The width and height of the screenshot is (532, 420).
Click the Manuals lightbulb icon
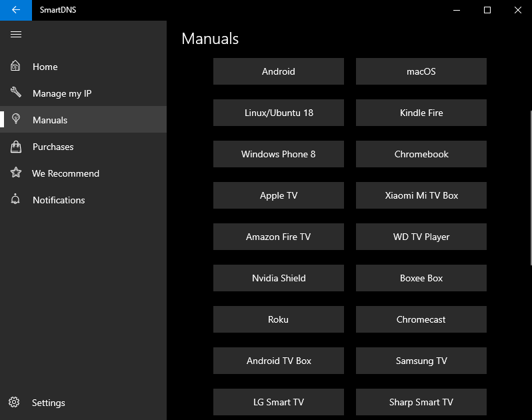[x=15, y=119]
